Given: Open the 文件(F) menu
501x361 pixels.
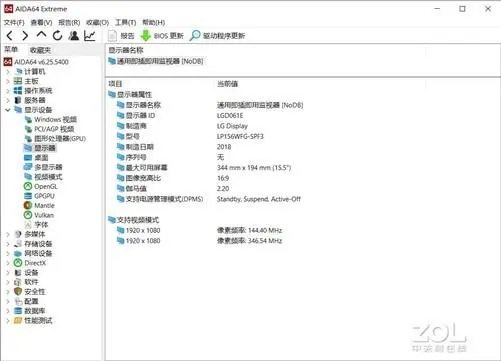Looking at the screenshot, I should (x=14, y=22).
